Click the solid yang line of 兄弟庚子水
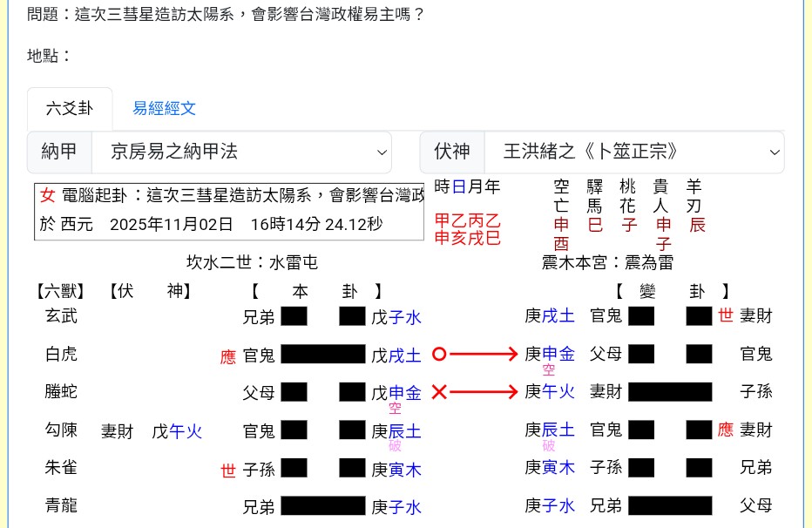 point(322,507)
